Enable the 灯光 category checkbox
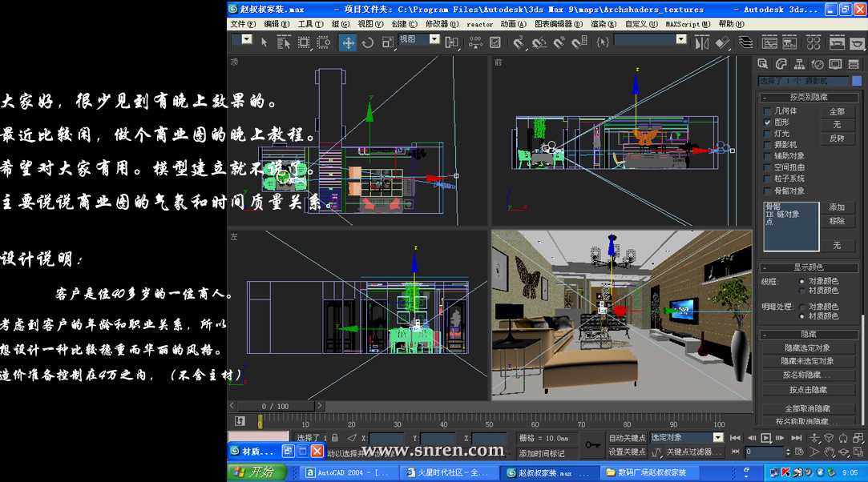The image size is (868, 482). [x=767, y=134]
